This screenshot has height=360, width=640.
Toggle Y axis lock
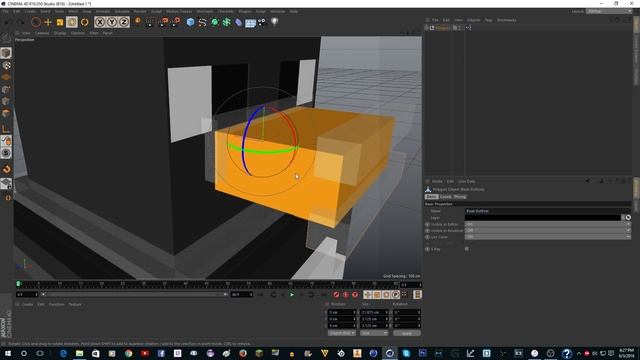point(112,22)
